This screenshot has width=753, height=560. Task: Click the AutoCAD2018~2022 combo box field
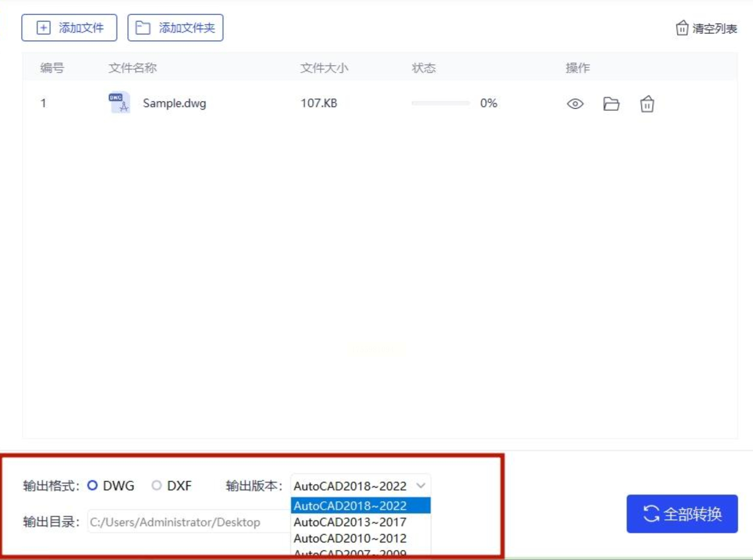(360, 486)
